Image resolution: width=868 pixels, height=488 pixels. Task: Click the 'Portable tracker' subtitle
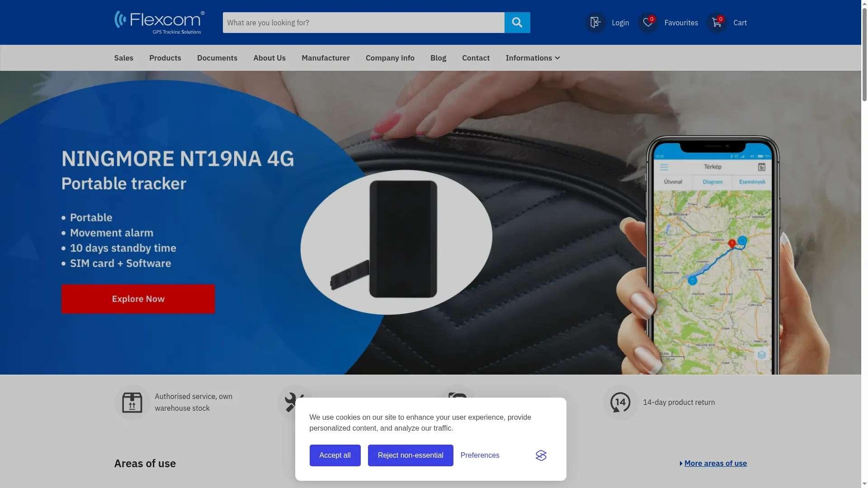pos(124,183)
